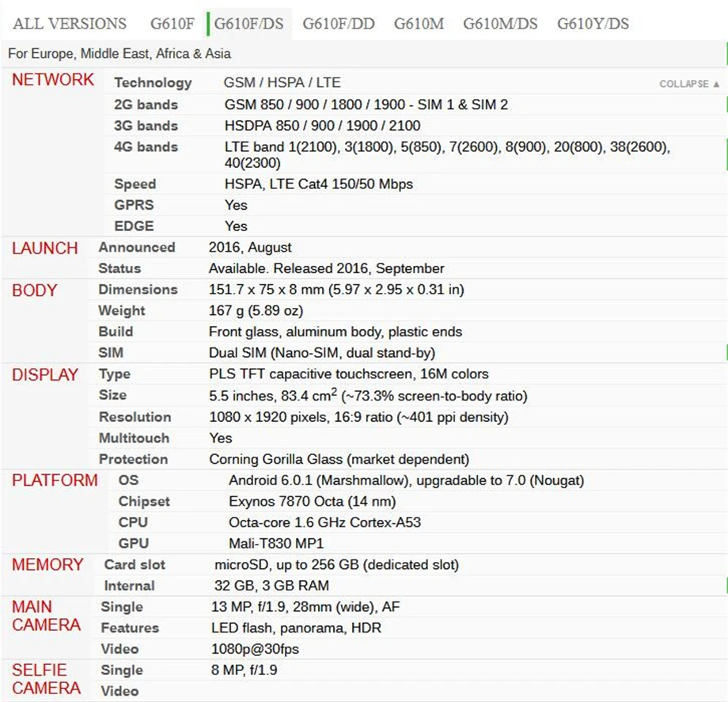Switch to the G610Y/DS tab
The height and width of the screenshot is (702, 728).
(x=593, y=24)
